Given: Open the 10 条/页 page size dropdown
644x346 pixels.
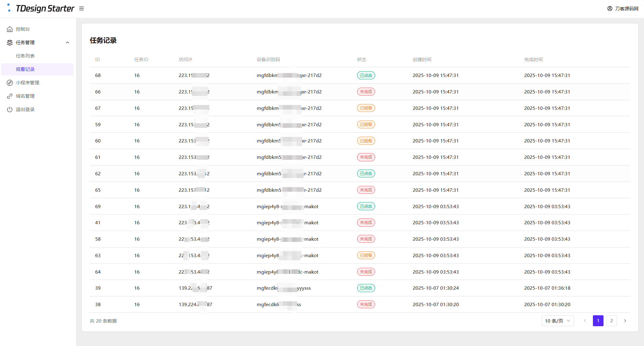Looking at the screenshot, I should click(558, 321).
